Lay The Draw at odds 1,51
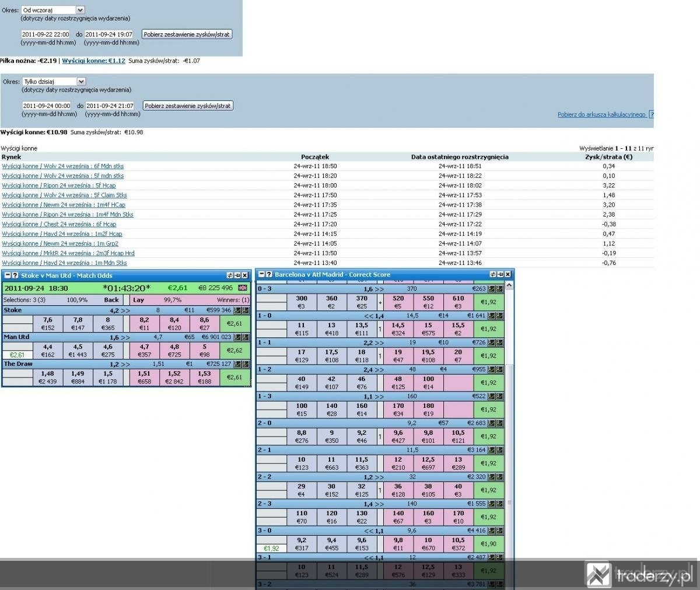 [x=144, y=377]
